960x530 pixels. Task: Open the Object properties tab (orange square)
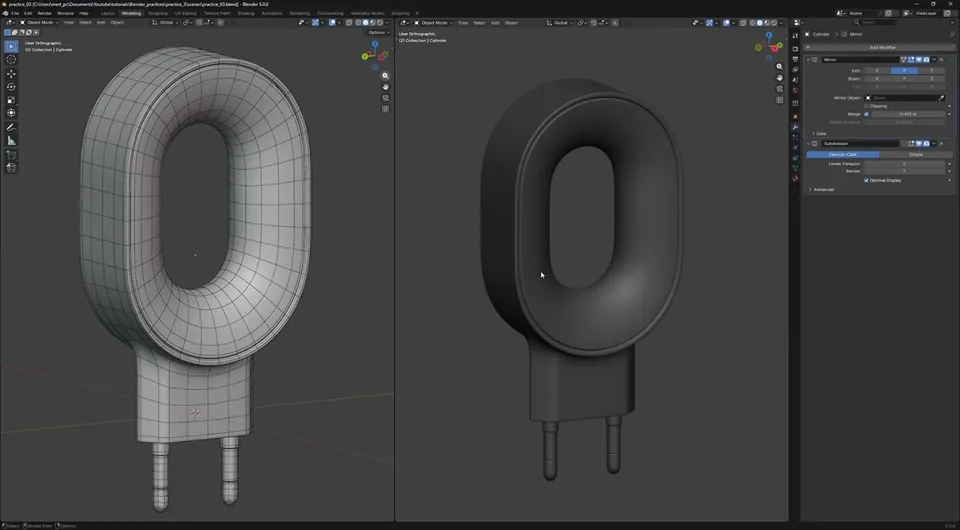[795, 116]
